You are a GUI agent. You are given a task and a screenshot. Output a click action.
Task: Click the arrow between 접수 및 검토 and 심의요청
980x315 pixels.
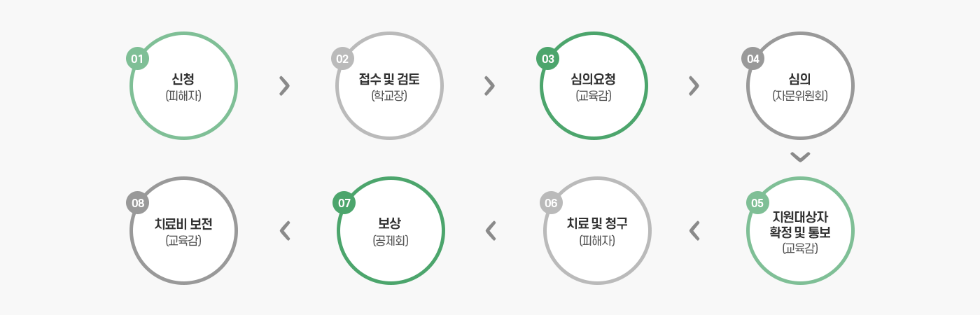pyautogui.click(x=489, y=85)
